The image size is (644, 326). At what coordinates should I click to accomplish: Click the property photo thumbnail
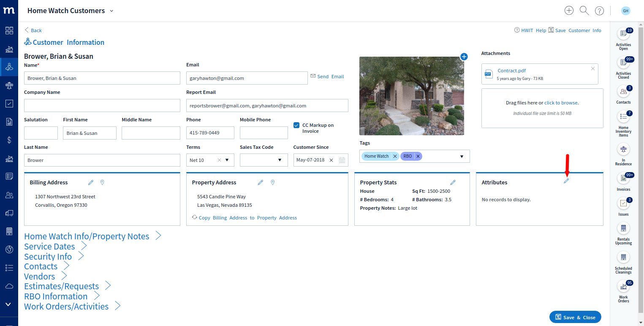click(x=412, y=96)
